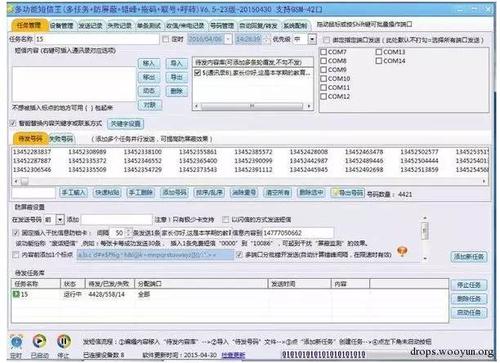Check the COM10 port checkbox
This screenshot has height=363, width=500.
tap(323, 79)
